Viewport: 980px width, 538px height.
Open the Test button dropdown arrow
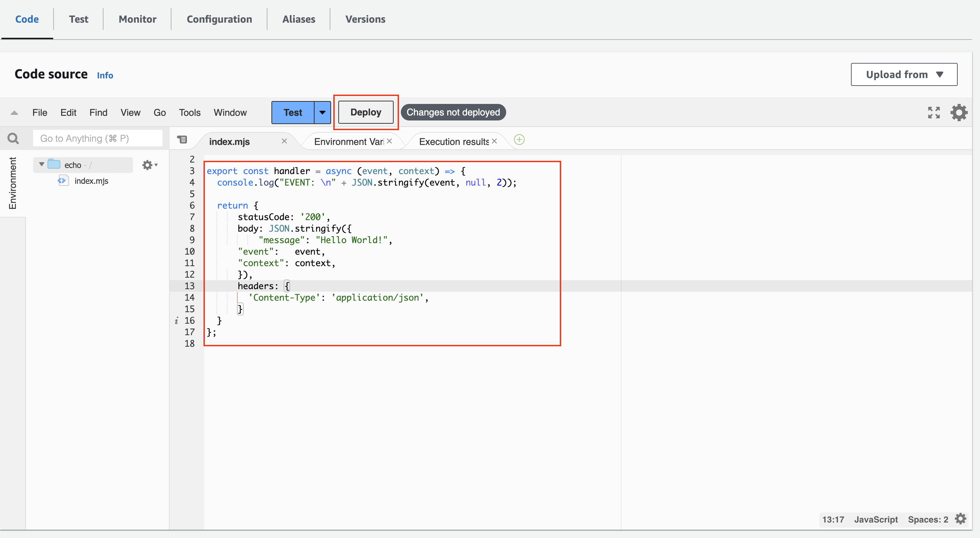[x=322, y=113]
